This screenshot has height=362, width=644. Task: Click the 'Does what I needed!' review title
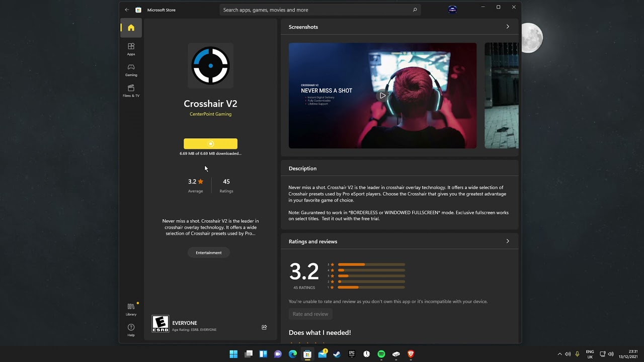point(320,333)
